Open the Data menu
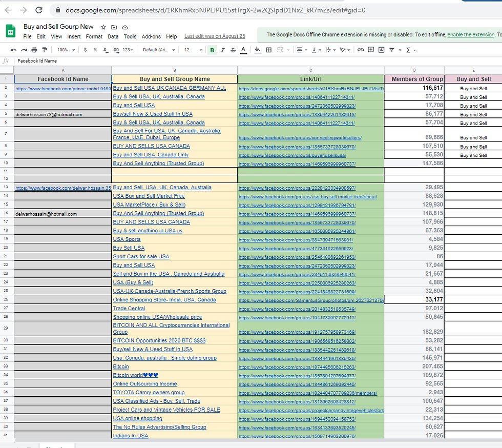The width and height of the screenshot is (502, 448). [x=113, y=36]
